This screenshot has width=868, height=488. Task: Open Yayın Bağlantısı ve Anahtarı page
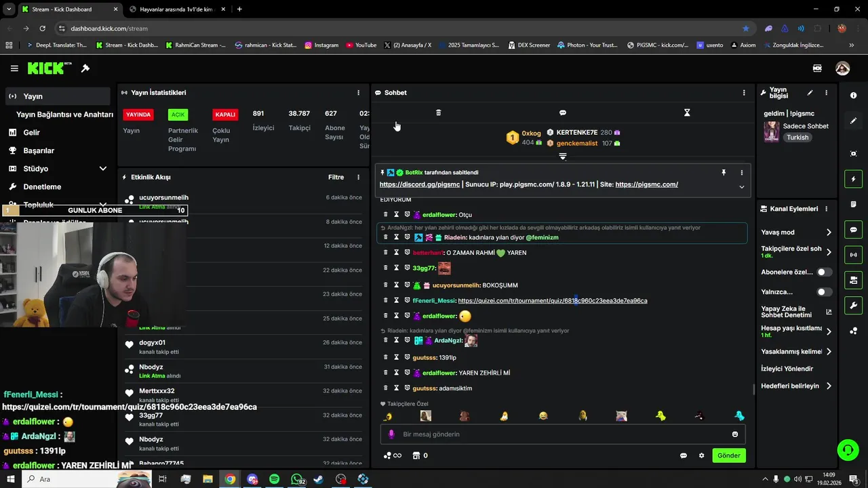64,115
